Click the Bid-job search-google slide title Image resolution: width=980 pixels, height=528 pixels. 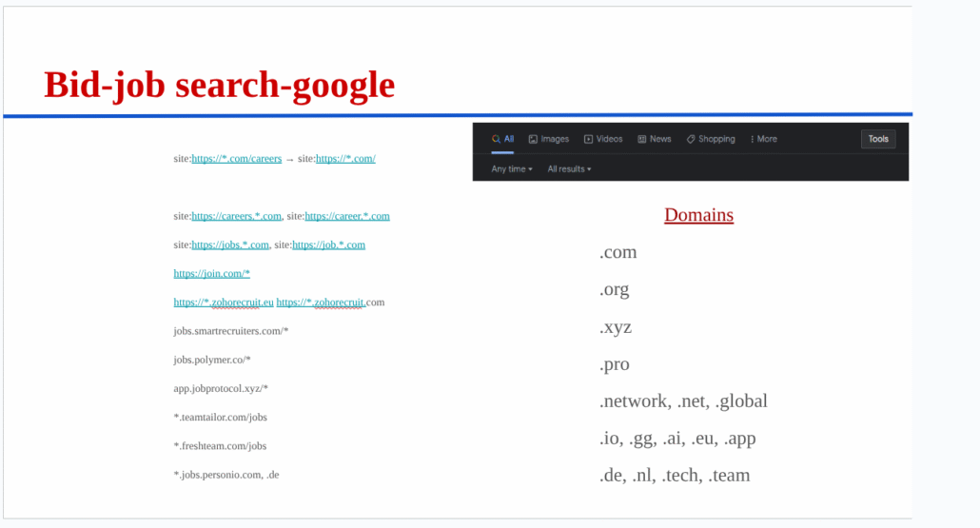[x=219, y=85]
